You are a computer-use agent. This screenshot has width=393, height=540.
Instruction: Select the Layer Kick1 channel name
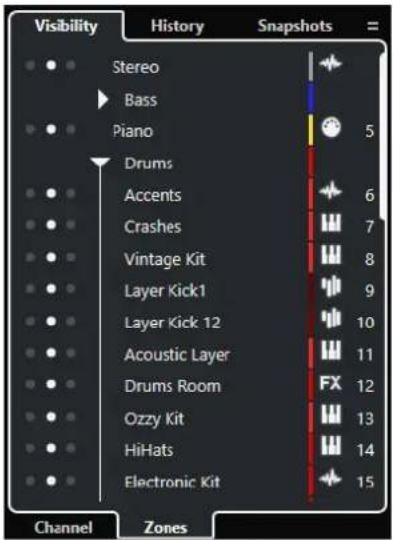pos(165,291)
